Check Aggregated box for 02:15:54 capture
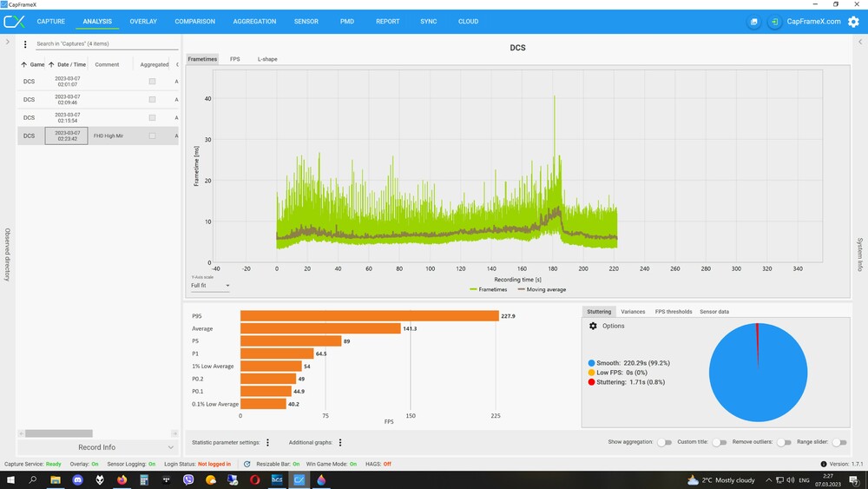868x489 pixels. click(152, 117)
